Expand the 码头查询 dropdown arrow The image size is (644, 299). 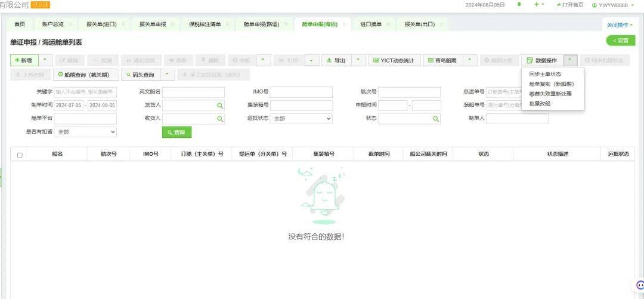[x=168, y=75]
